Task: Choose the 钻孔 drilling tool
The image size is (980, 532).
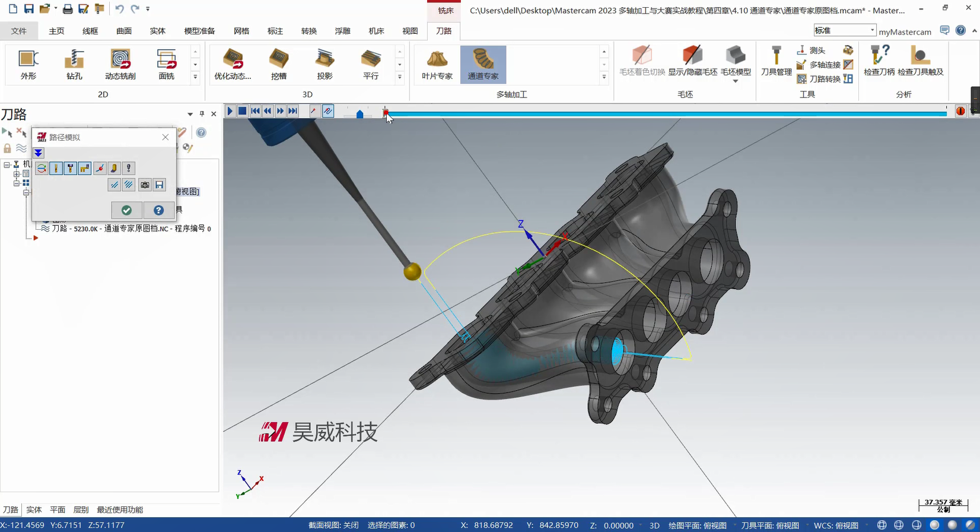Action: coord(74,64)
